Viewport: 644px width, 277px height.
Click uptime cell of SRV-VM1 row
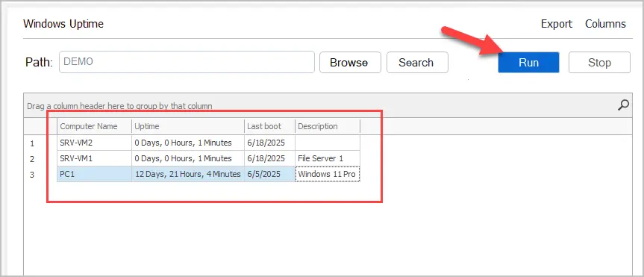(188, 158)
